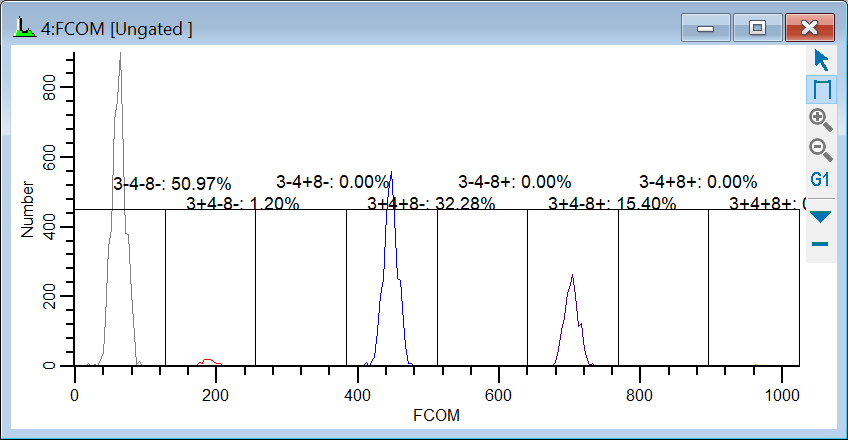Collapse toolbar with the minus icon
The width and height of the screenshot is (848, 440).
[821, 244]
